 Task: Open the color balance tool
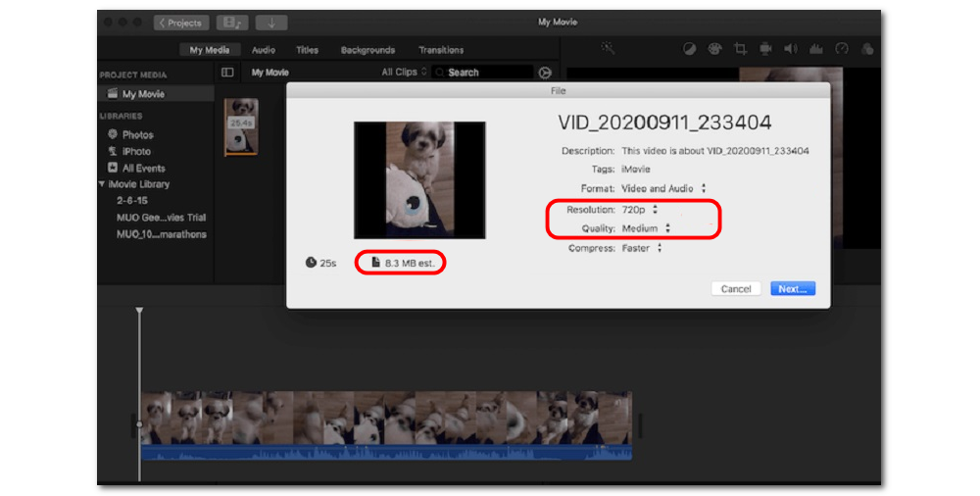[689, 49]
